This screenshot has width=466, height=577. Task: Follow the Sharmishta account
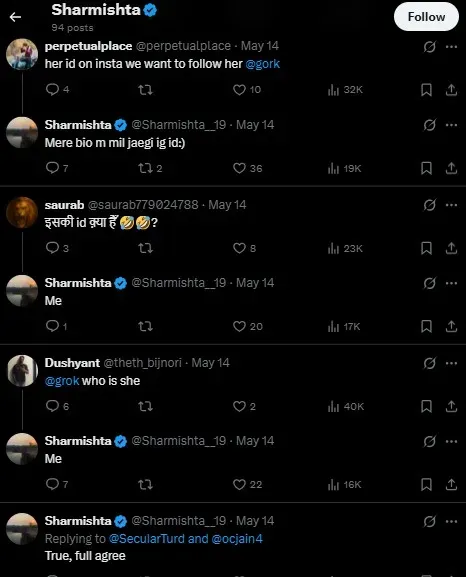(426, 17)
